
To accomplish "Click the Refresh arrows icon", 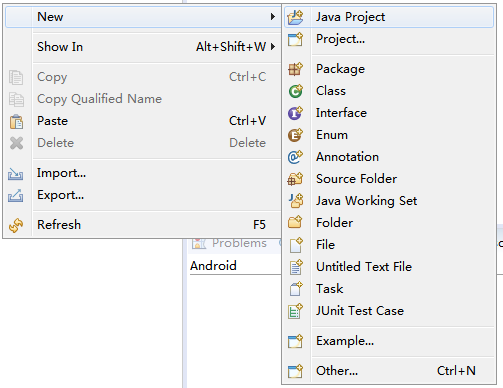I will click(16, 225).
